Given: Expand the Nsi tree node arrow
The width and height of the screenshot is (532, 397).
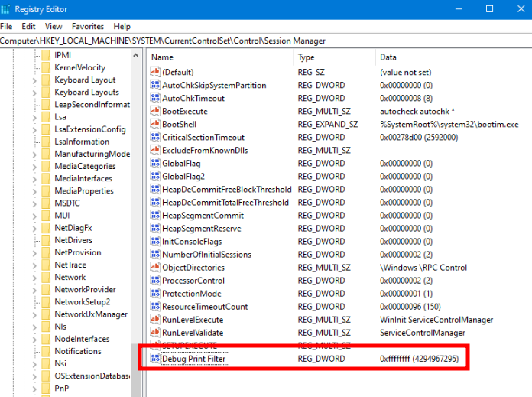Looking at the screenshot, I should point(35,364).
